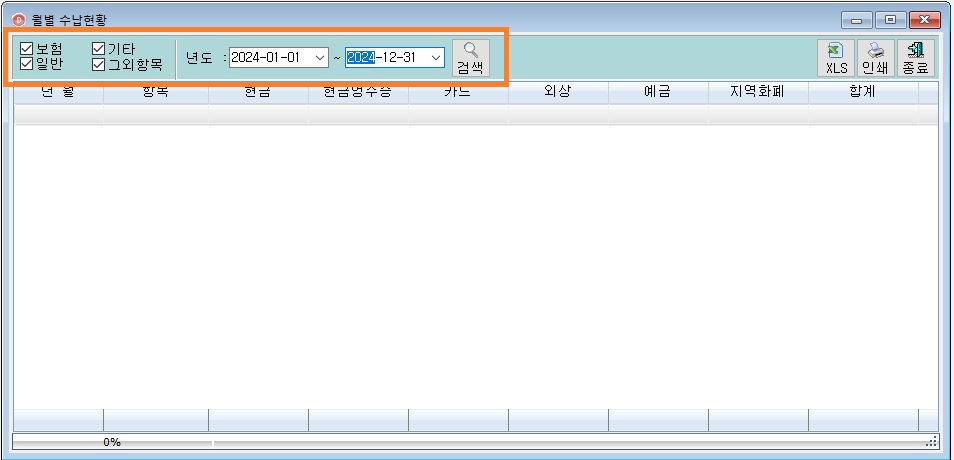The width and height of the screenshot is (954, 460).
Task: Click the 년 월 column header
Action: pos(58,92)
